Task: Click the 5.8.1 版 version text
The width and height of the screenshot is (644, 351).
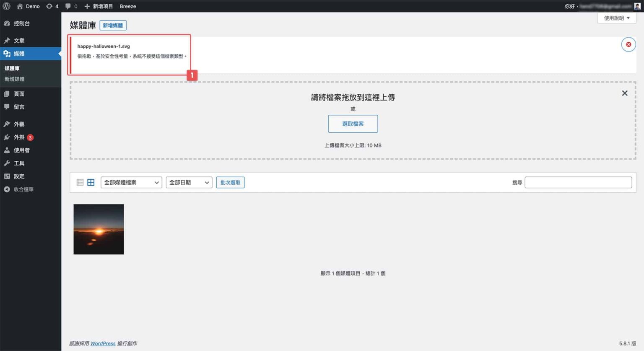Action: click(x=628, y=343)
